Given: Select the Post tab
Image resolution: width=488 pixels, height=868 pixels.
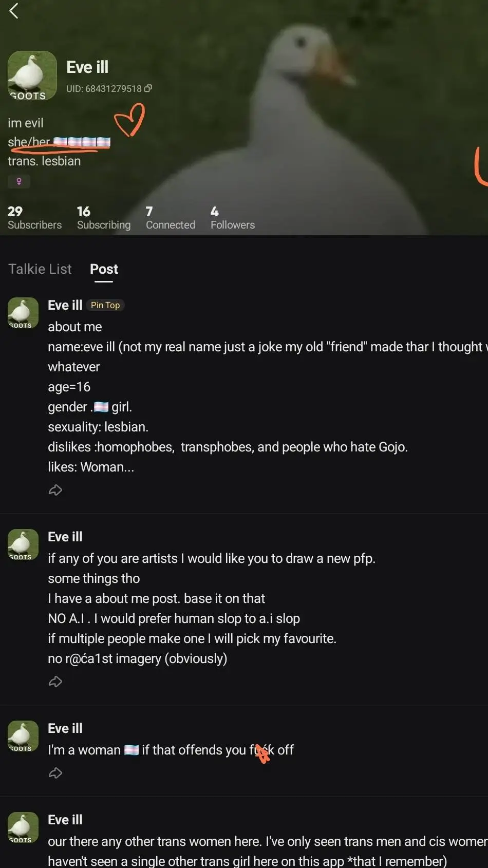Looking at the screenshot, I should (104, 269).
